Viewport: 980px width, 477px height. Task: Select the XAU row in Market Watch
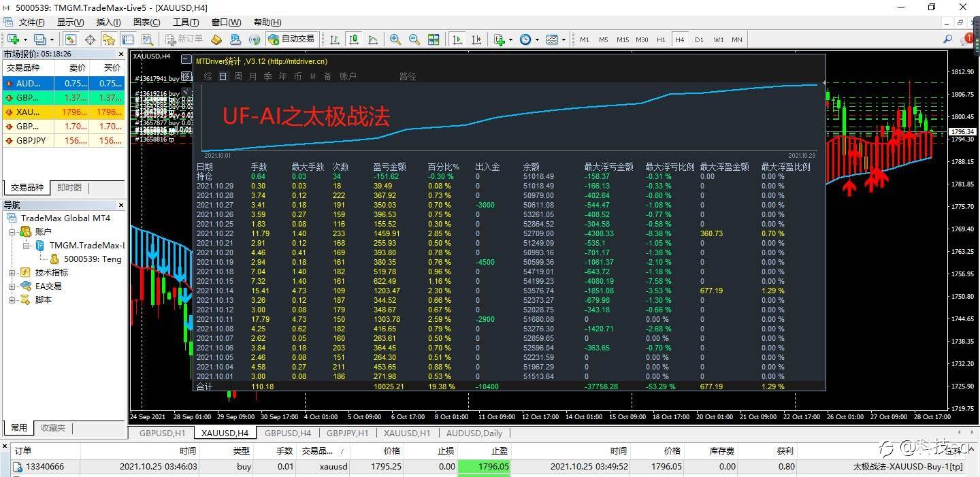point(64,112)
